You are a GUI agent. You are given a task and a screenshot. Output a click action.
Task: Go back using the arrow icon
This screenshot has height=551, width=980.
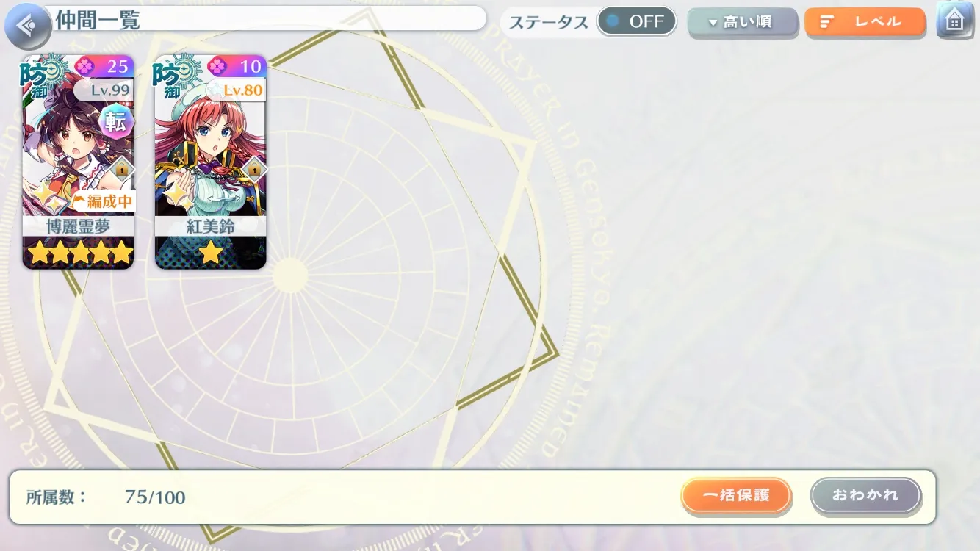[26, 26]
